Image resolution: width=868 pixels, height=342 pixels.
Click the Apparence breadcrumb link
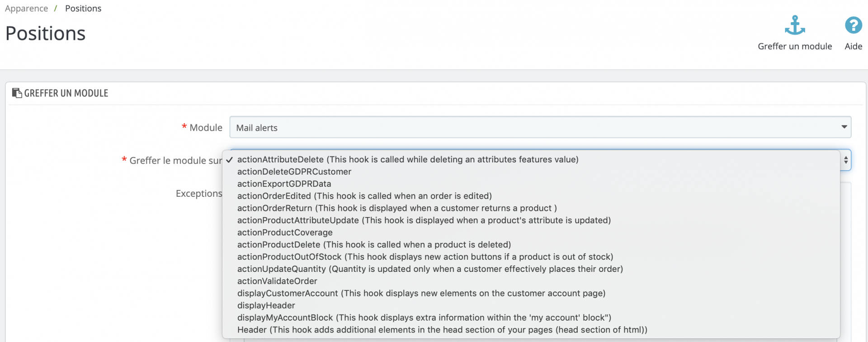[x=26, y=9]
